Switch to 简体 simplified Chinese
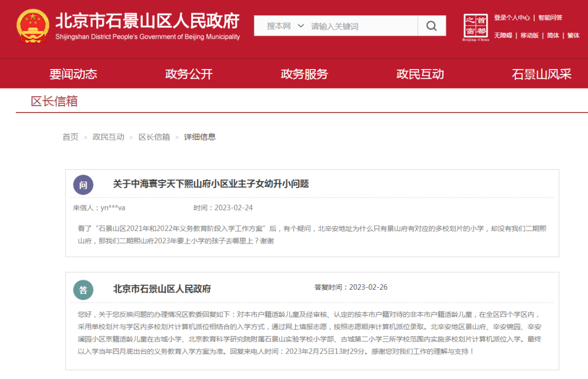Screen dimensions: 588x379 pyautogui.click(x=553, y=35)
